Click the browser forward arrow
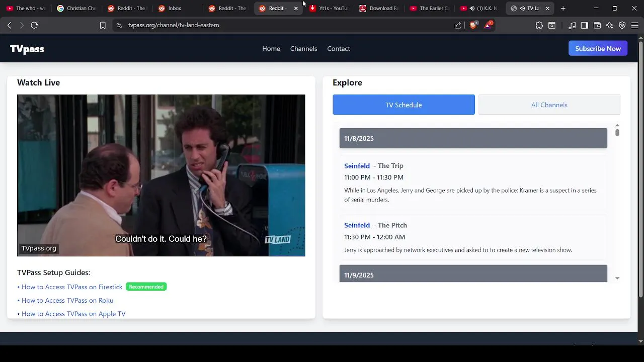This screenshot has height=362, width=644. (x=22, y=25)
